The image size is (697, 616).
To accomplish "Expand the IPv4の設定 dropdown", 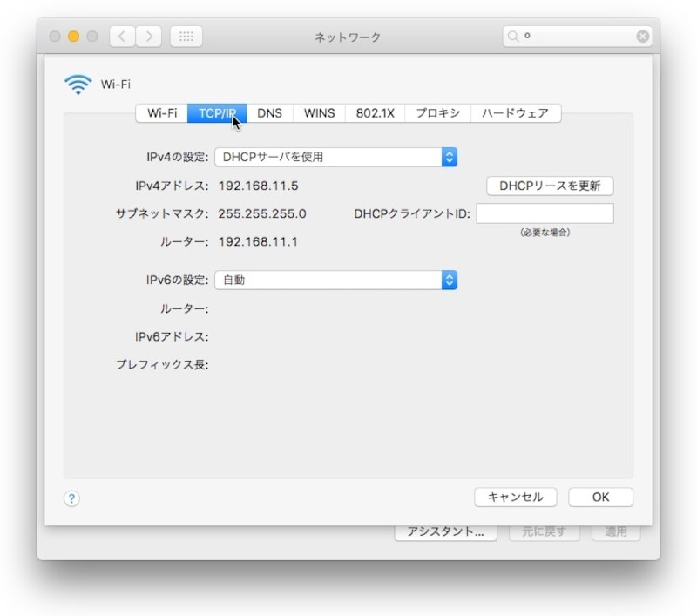I will tap(335, 158).
